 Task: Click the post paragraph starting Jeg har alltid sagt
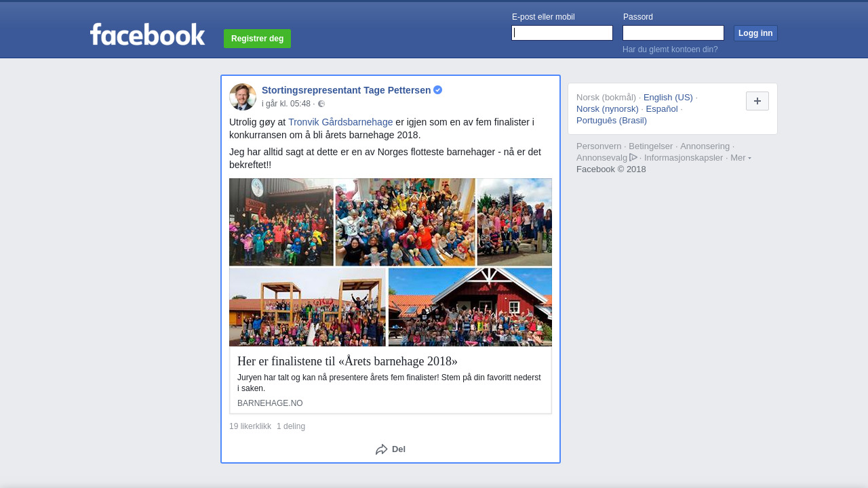(x=385, y=158)
